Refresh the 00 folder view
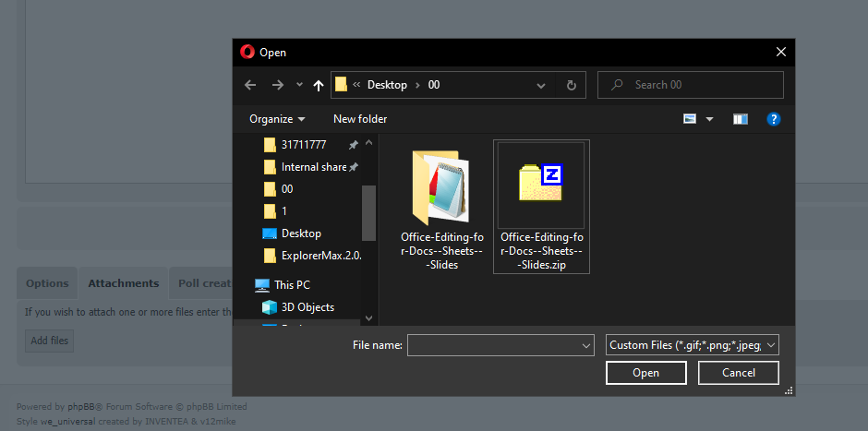Image resolution: width=868 pixels, height=431 pixels. click(572, 85)
